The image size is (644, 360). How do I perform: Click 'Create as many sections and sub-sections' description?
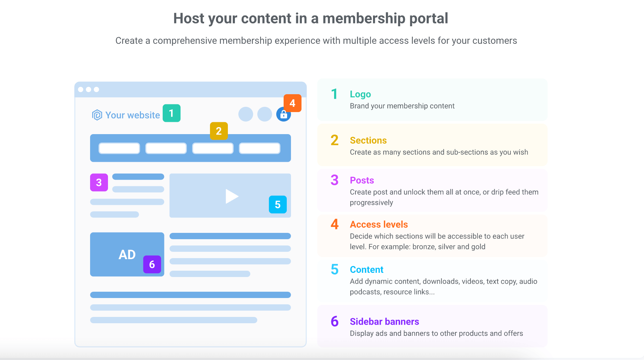pyautogui.click(x=439, y=152)
